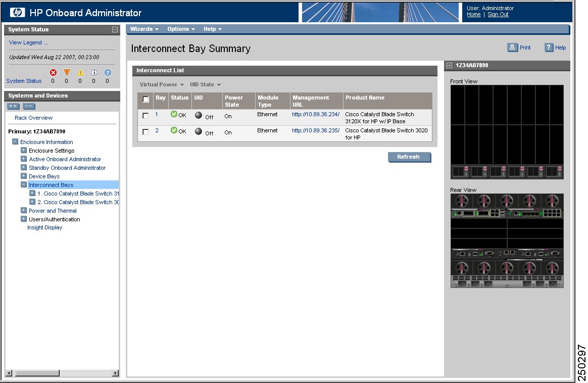Click the enclosure Rear View image

coord(507,241)
